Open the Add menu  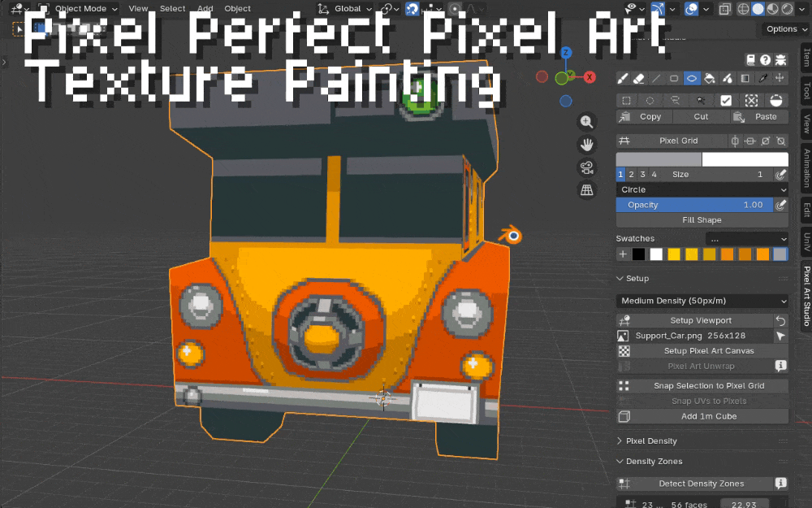point(205,9)
